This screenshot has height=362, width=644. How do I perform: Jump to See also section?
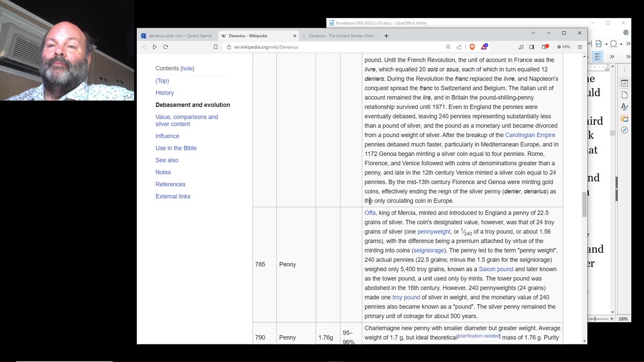coord(167,160)
